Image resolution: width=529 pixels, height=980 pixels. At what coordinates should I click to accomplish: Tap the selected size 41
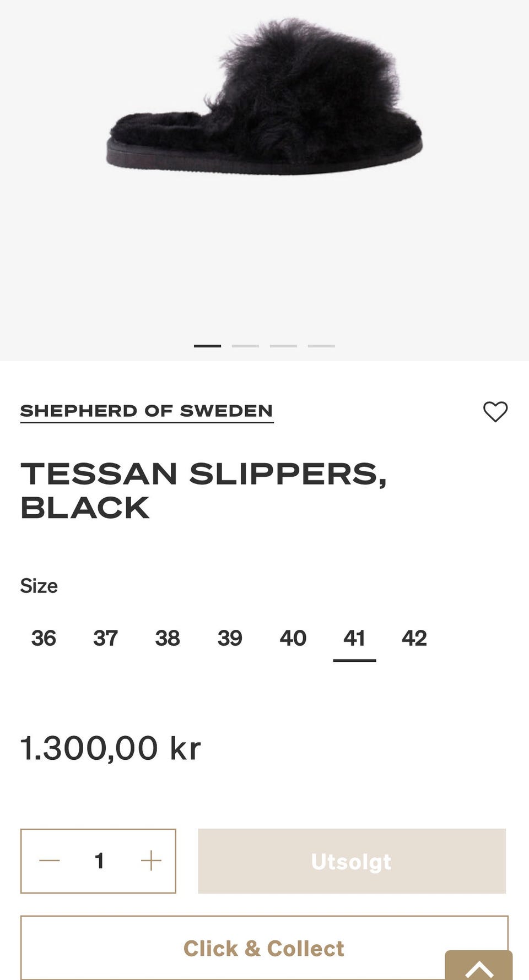[354, 638]
